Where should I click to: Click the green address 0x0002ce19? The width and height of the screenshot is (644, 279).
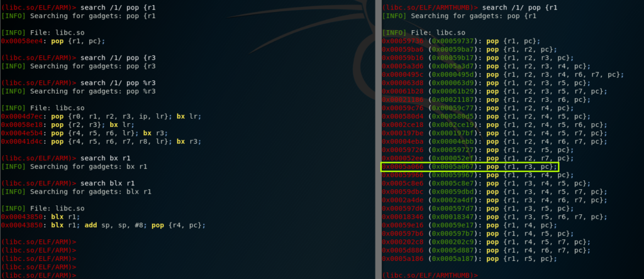[x=453, y=124]
